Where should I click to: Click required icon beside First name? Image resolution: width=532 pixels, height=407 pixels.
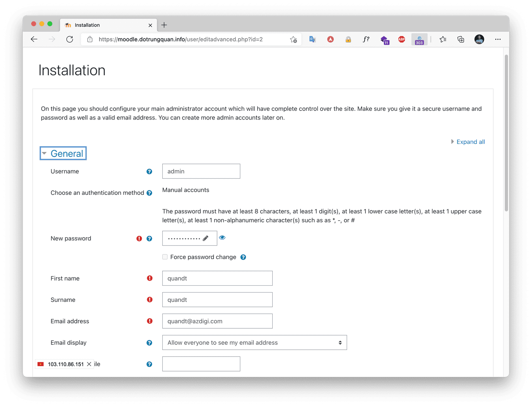coord(150,278)
